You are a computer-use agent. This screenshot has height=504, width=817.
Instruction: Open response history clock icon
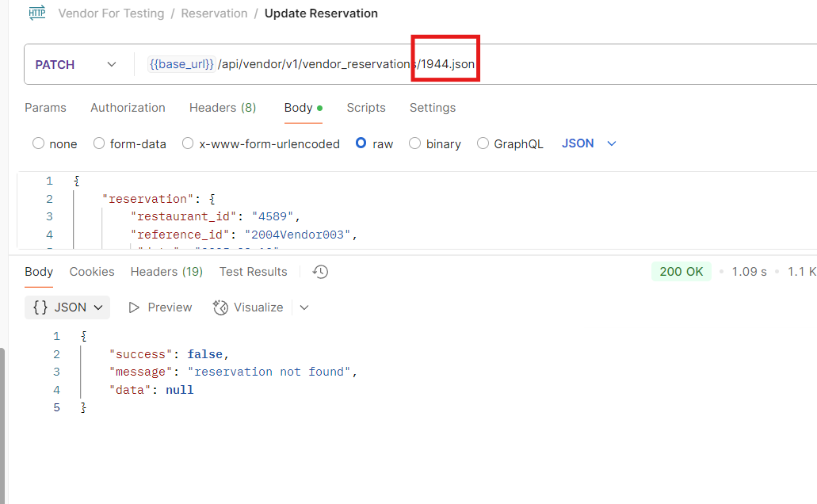(320, 272)
